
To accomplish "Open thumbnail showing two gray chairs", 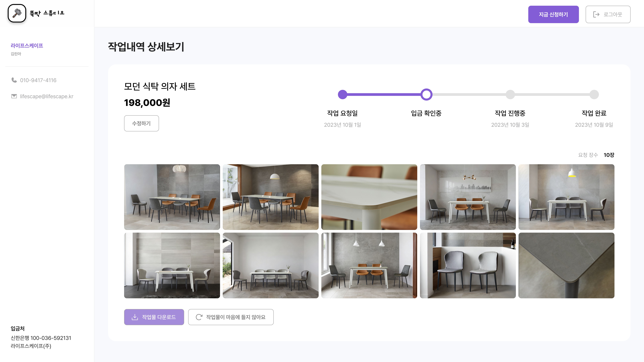I will (468, 265).
